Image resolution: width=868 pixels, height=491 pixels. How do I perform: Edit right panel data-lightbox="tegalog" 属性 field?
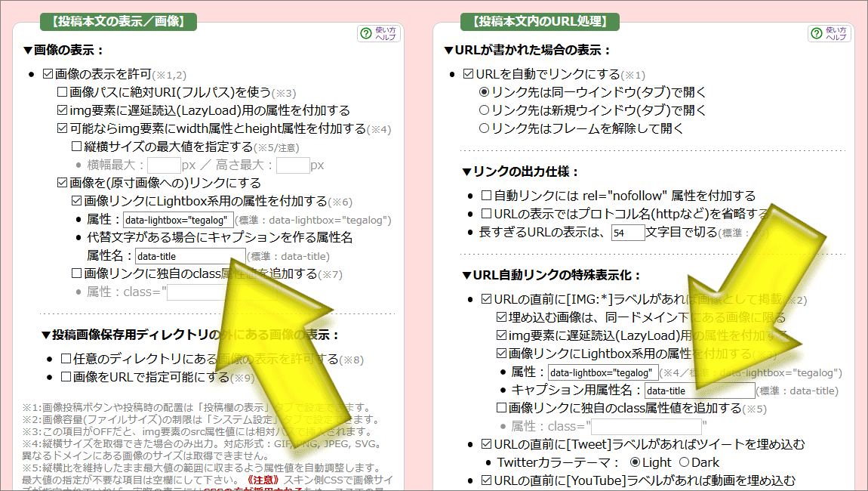pos(603,372)
